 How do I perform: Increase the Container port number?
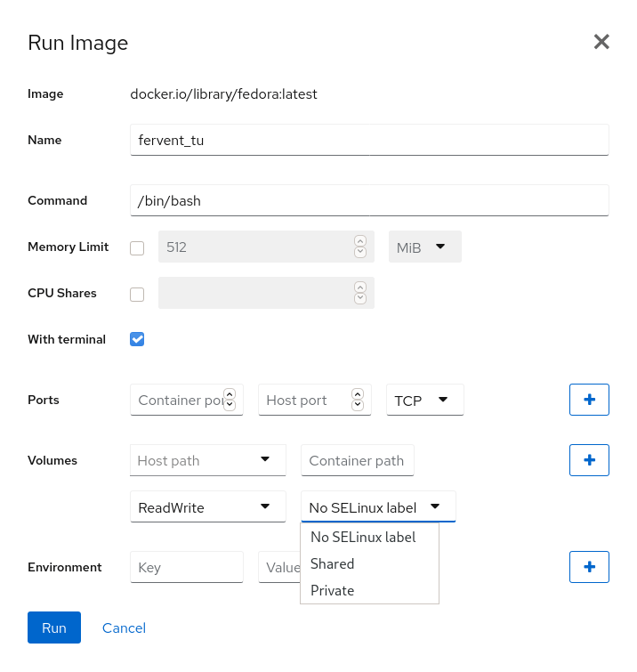(x=230, y=394)
